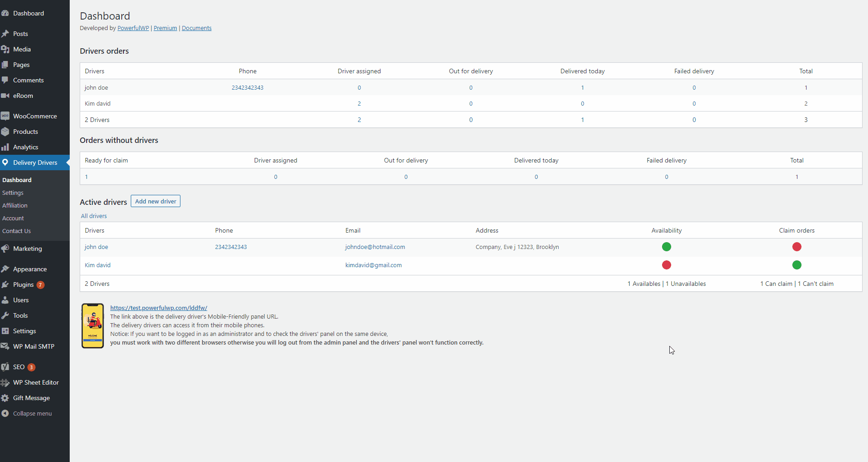868x462 pixels.
Task: Click john doe's red claim orders indicator
Action: point(797,247)
